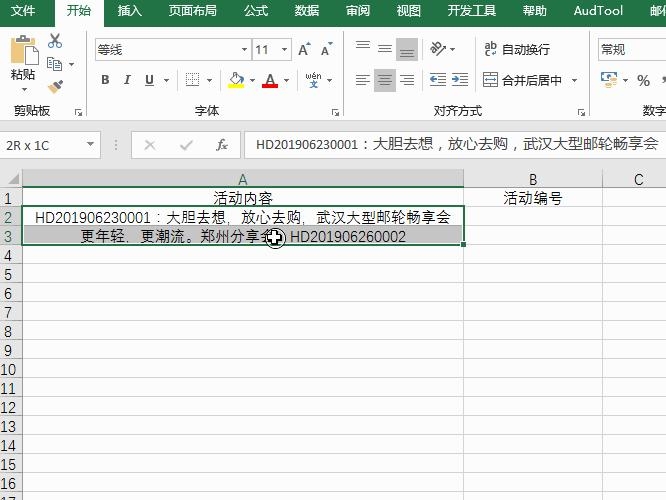Align text left

pos(363,80)
